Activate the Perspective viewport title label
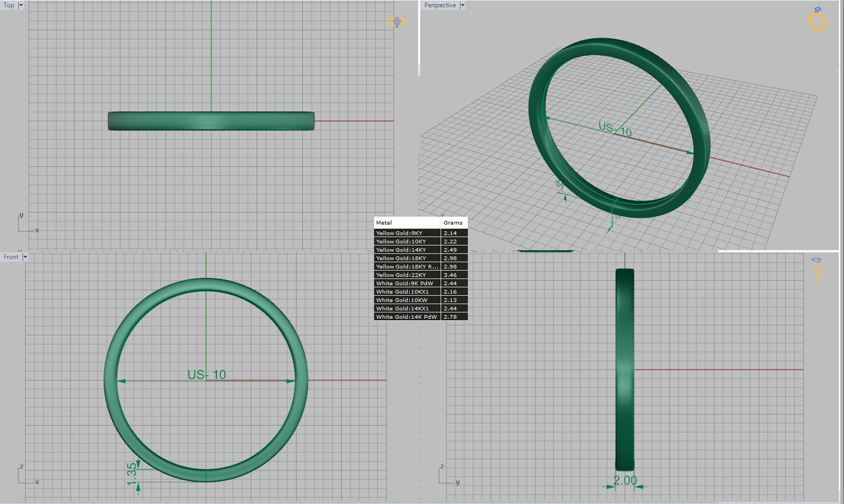Screen dimensions: 844x504 (x=440, y=5)
